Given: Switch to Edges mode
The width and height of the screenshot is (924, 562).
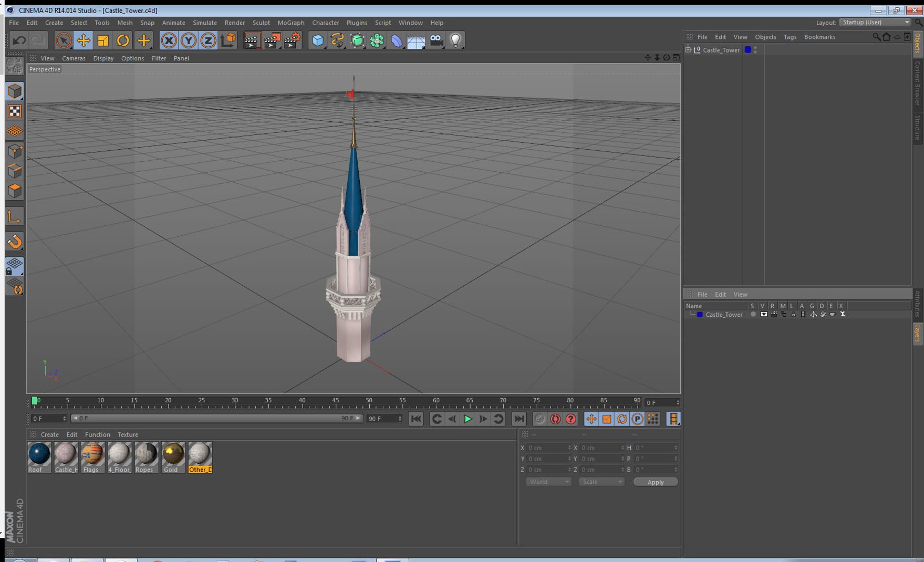Looking at the screenshot, I should (x=15, y=171).
